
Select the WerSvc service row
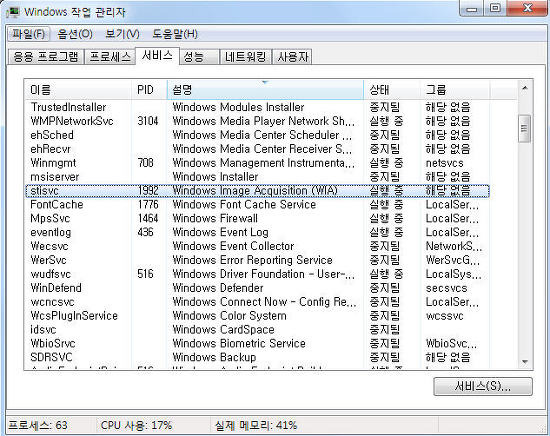[x=257, y=260]
